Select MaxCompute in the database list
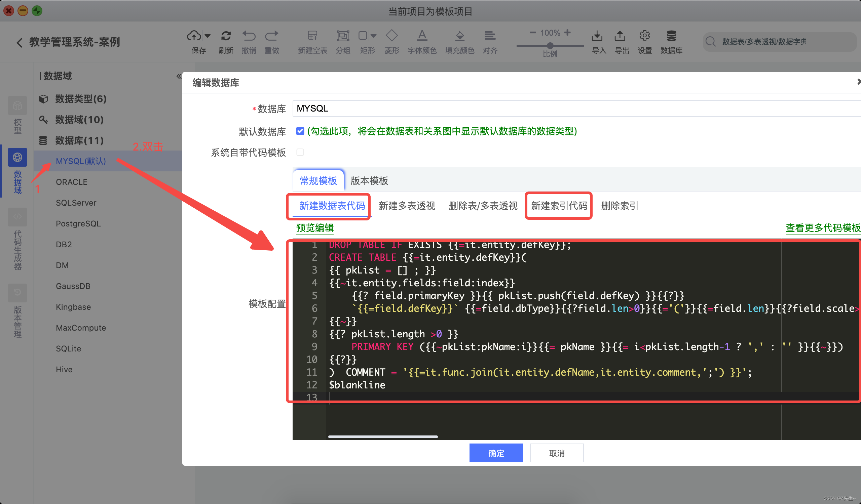The width and height of the screenshot is (861, 504). click(x=81, y=328)
